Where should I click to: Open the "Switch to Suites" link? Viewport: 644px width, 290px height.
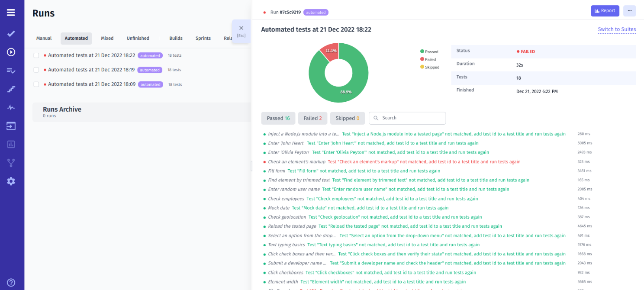point(617,29)
